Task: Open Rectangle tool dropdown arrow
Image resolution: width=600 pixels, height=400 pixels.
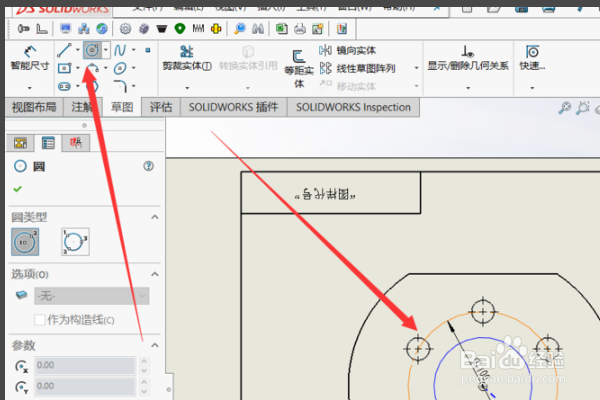Action: 78,68
